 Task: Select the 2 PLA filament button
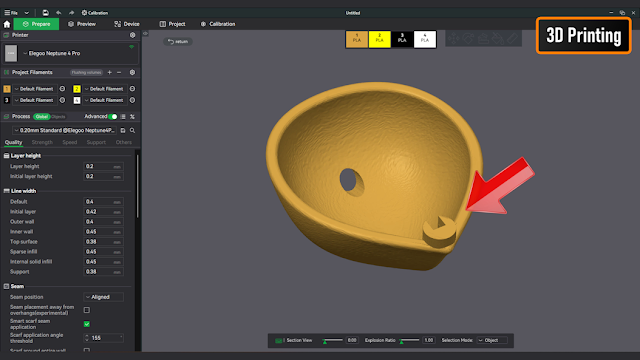tap(380, 39)
